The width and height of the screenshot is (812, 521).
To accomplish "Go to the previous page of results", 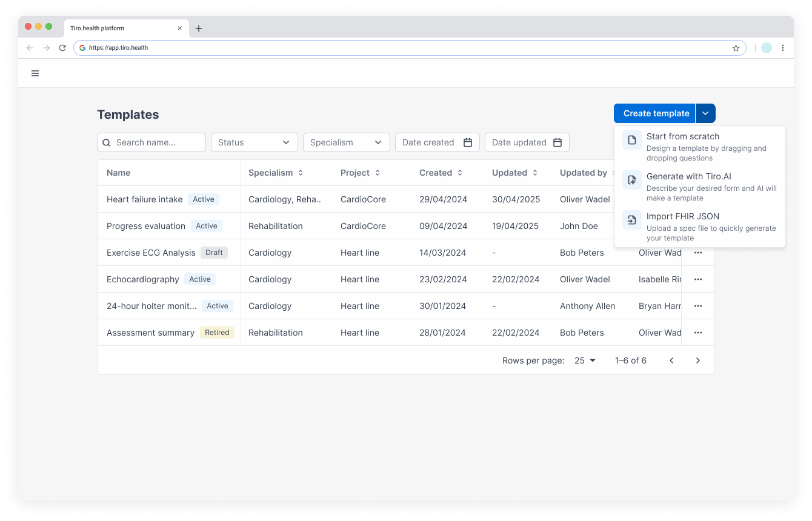I will tap(671, 360).
